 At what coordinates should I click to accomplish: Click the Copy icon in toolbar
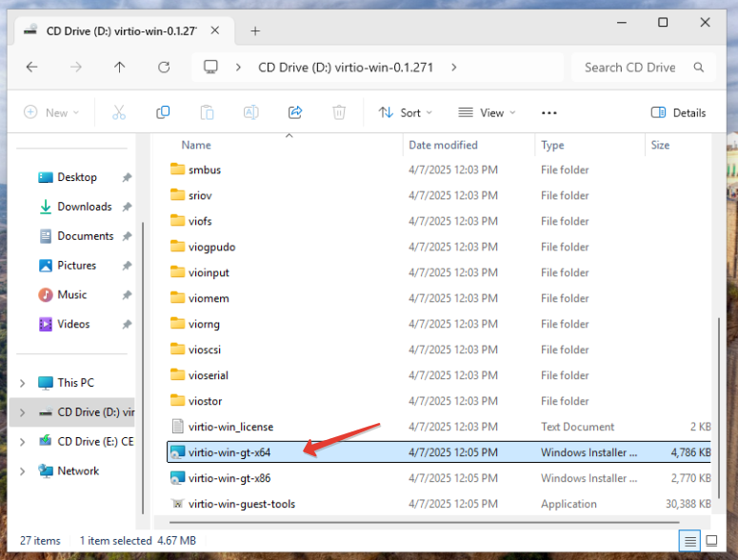163,112
